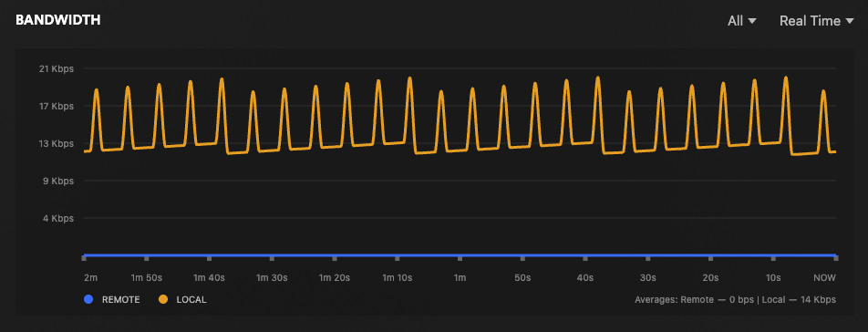Open the All filter dropdown

click(x=742, y=21)
